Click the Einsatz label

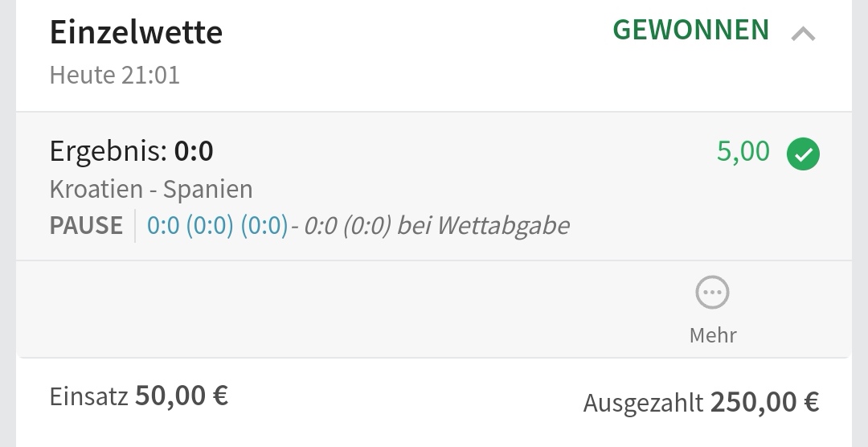click(88, 396)
